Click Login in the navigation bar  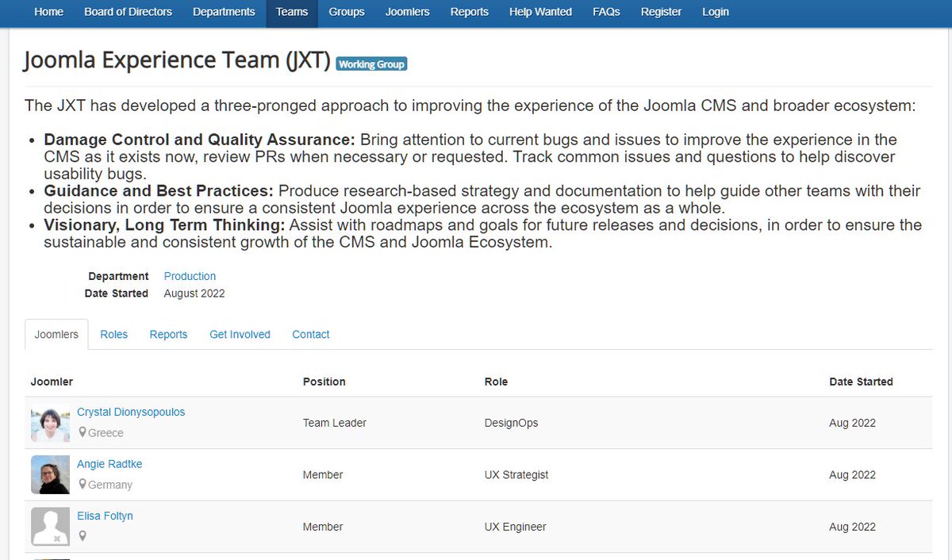[716, 12]
